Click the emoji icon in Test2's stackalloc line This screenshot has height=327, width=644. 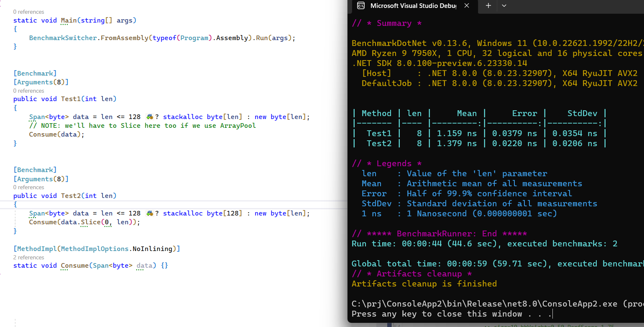tap(149, 213)
